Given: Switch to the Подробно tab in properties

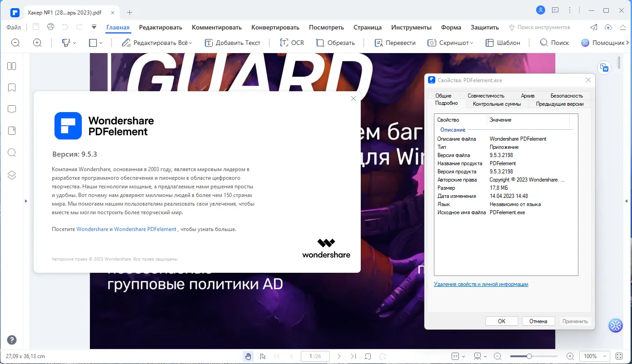Looking at the screenshot, I should (446, 103).
